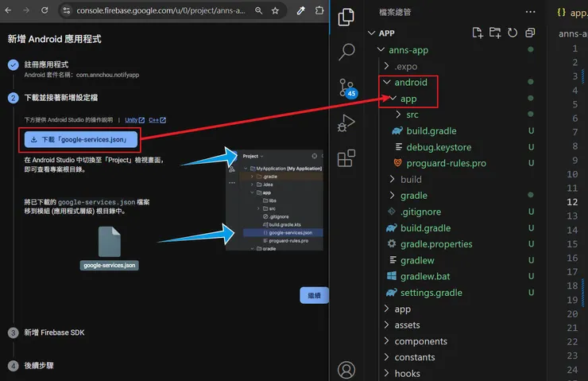Viewport: 588px width, 381px height.
Task: Click the New Folder icon in Explorer header
Action: pos(495,33)
